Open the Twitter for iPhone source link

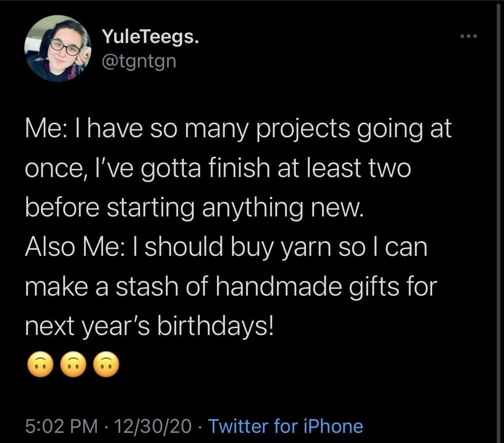tap(285, 426)
